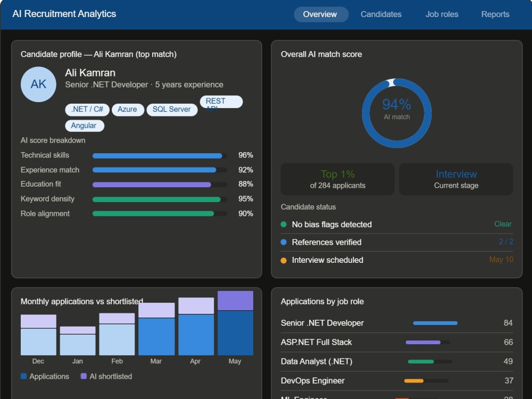The image size is (532, 399).
Task: Click the 88% education fit value
Action: (246, 184)
